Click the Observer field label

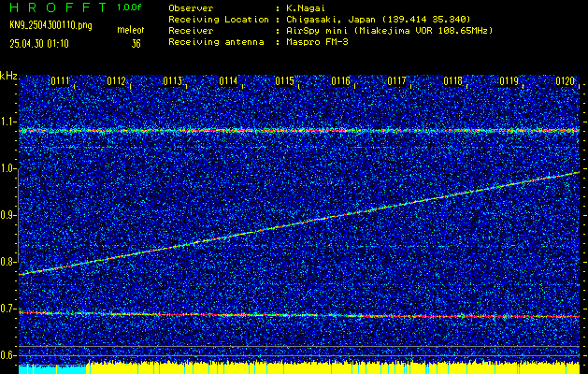(191, 7)
